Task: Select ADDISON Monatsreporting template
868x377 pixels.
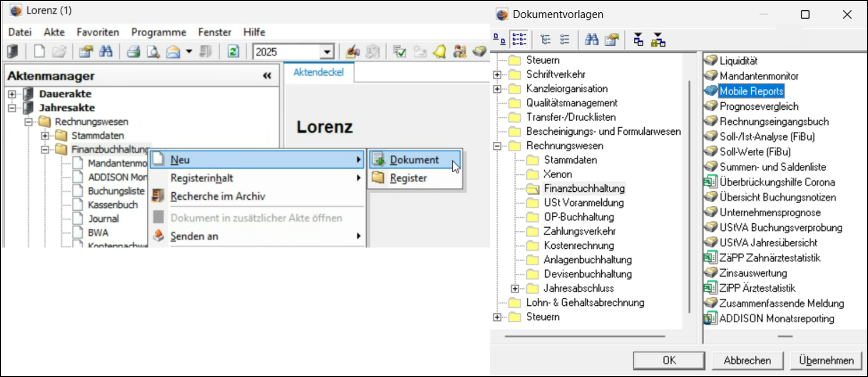Action: coord(777,319)
